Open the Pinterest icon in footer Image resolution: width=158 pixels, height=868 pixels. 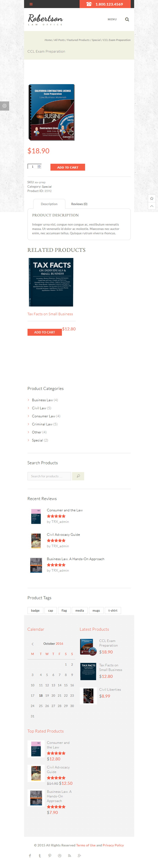(x=49, y=856)
